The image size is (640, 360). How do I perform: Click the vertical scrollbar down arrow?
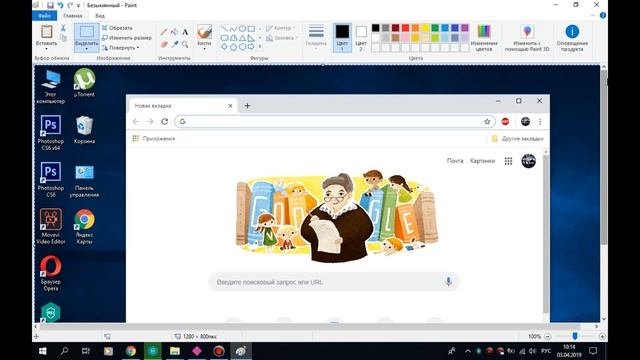click(604, 319)
